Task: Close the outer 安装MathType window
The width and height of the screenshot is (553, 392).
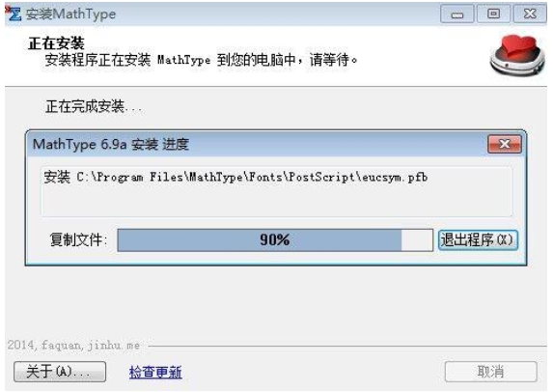Action: (530, 14)
